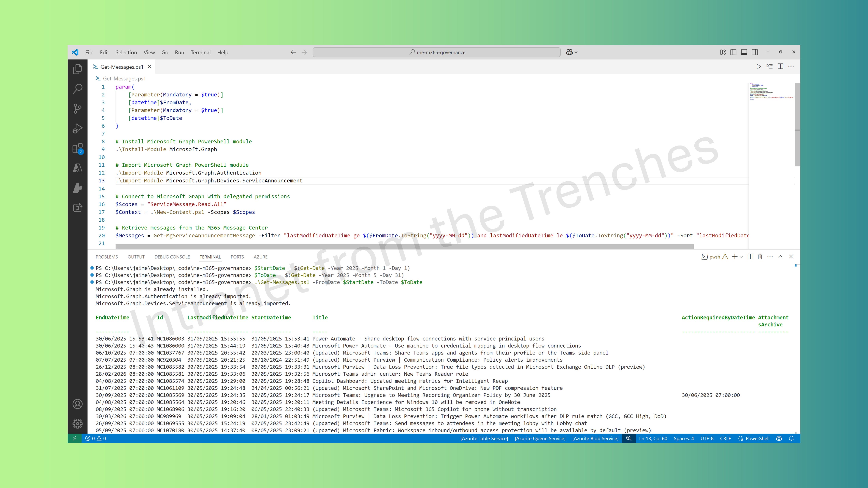Click Customize Layout icon
Viewport: 868px width, 488px height.
[x=723, y=52]
